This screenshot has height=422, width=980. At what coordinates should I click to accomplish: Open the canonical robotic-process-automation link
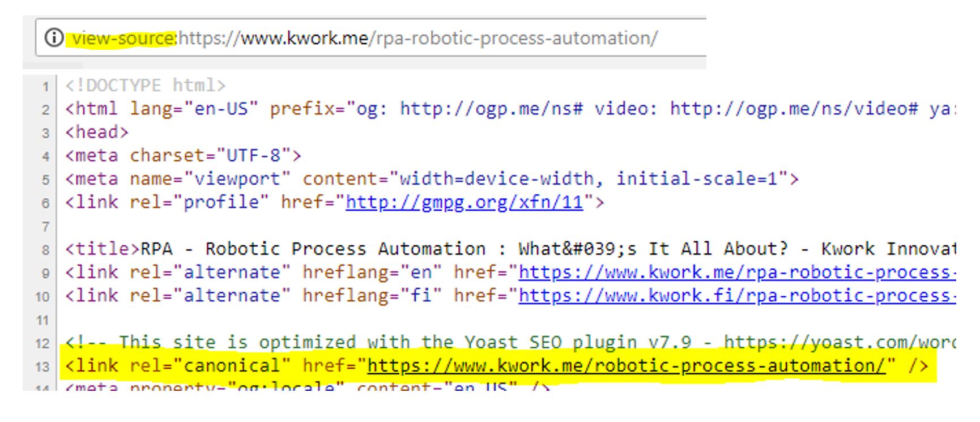tap(627, 366)
